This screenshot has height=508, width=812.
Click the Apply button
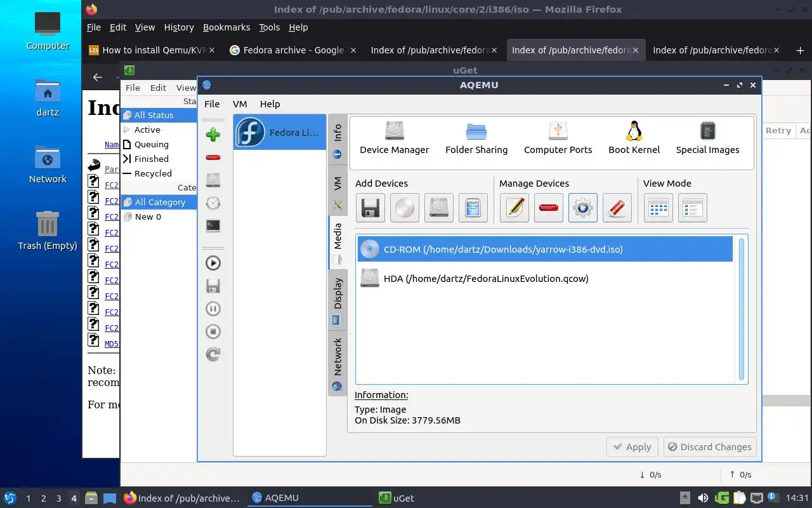pos(632,447)
